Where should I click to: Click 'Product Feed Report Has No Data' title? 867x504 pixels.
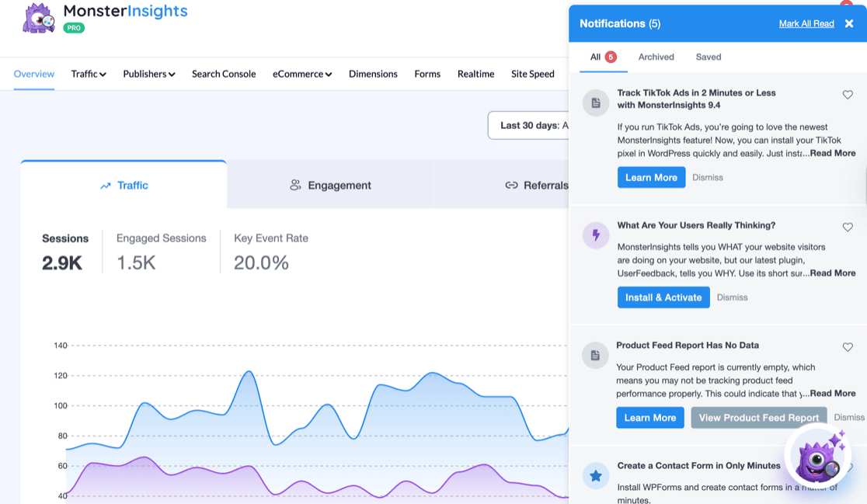click(x=688, y=346)
